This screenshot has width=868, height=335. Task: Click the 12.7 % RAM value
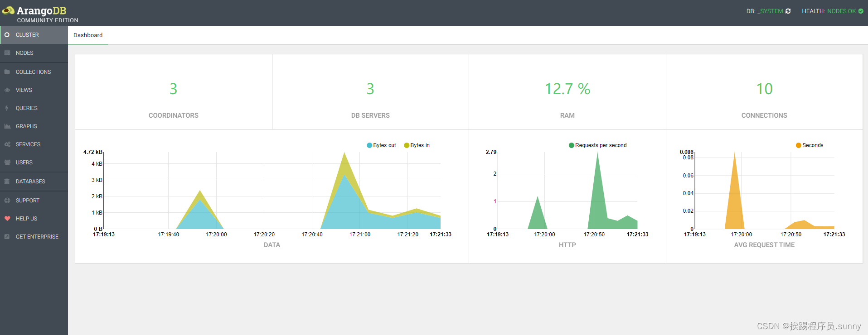point(567,89)
